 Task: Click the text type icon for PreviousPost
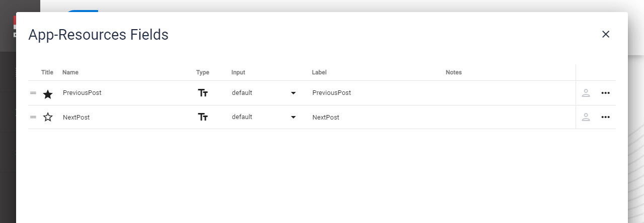[x=203, y=93]
